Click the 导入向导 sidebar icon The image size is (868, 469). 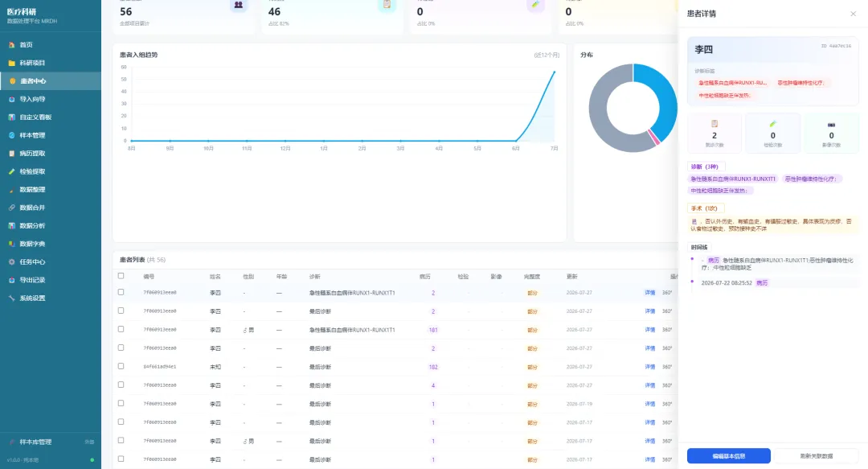(11, 99)
